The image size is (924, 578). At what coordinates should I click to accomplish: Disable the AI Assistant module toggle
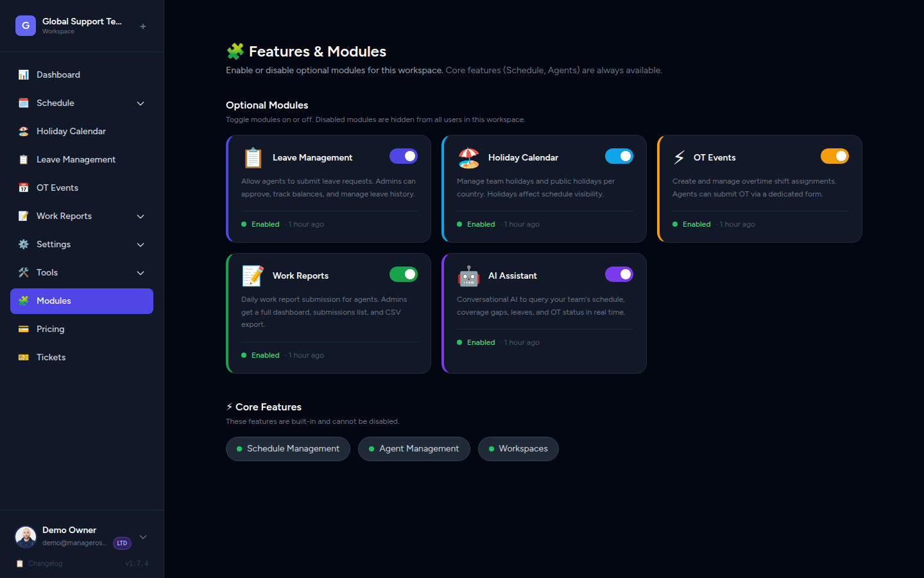[x=619, y=274]
